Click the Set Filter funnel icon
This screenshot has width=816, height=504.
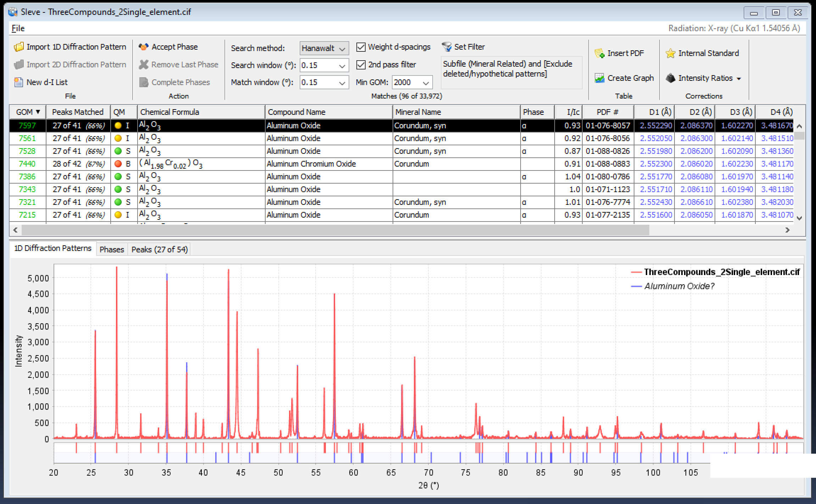[446, 47]
